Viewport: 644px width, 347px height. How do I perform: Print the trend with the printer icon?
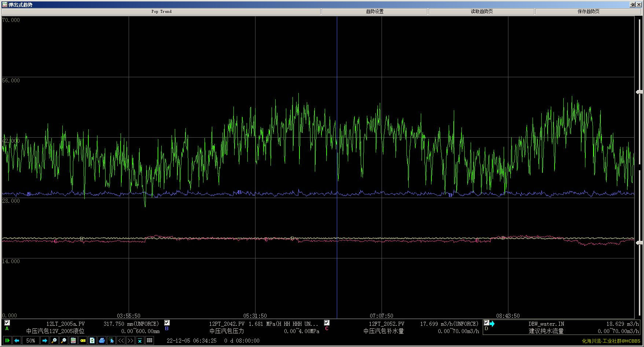pos(102,340)
